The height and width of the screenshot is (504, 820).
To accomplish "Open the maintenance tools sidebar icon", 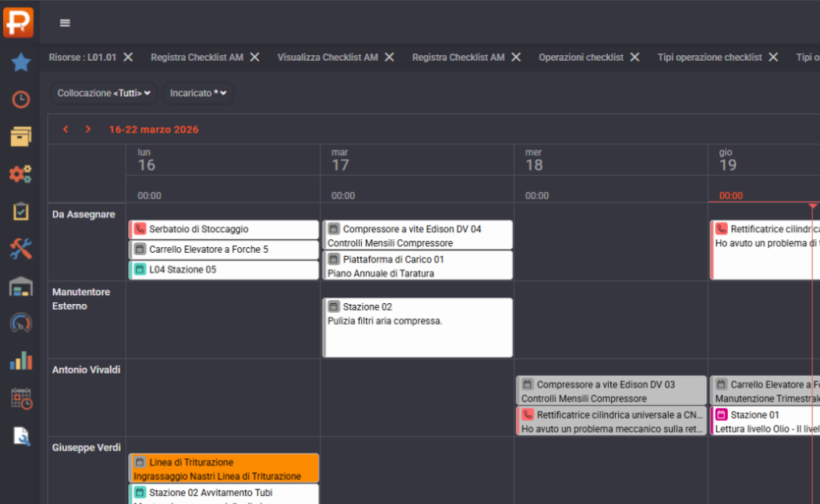I will [x=21, y=249].
